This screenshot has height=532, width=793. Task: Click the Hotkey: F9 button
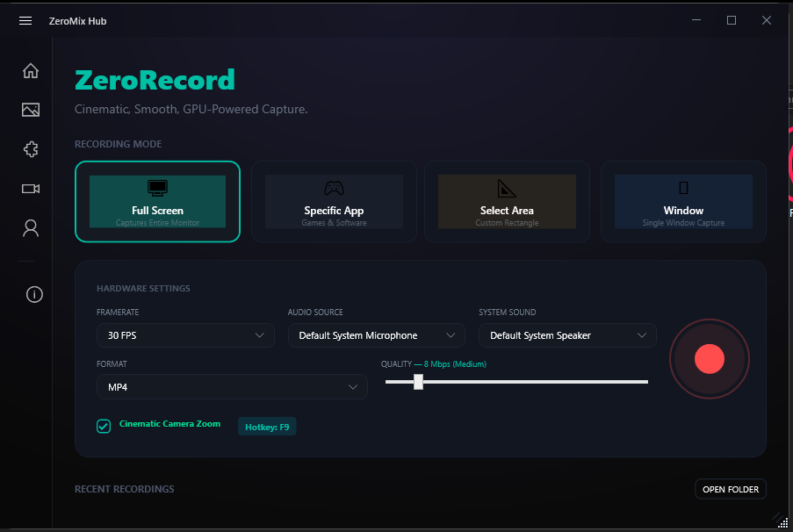tap(266, 427)
